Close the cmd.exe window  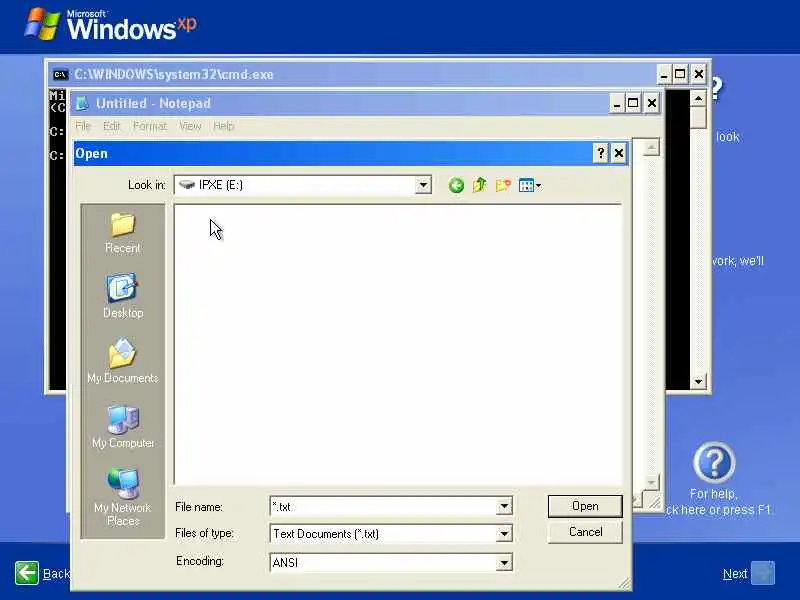click(698, 74)
